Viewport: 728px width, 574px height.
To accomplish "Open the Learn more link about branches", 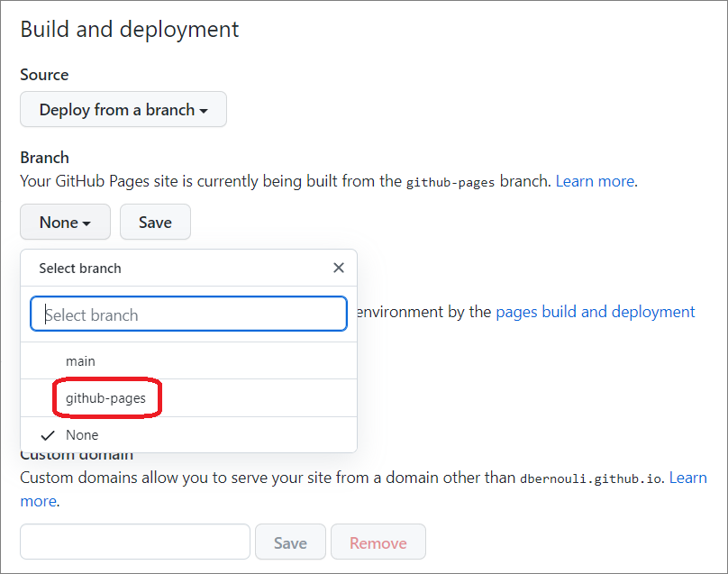I will pos(596,181).
